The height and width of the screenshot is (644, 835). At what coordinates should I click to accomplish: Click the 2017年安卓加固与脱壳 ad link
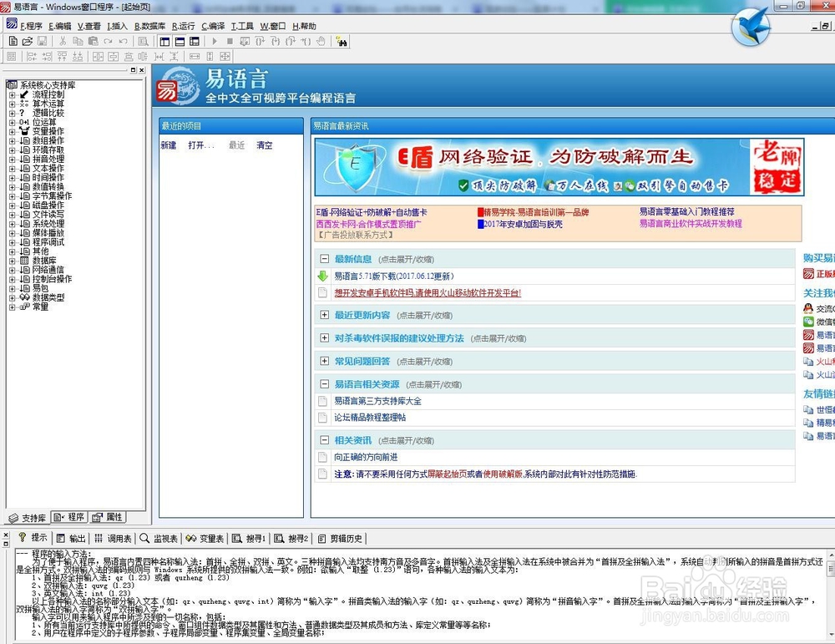[x=523, y=224]
